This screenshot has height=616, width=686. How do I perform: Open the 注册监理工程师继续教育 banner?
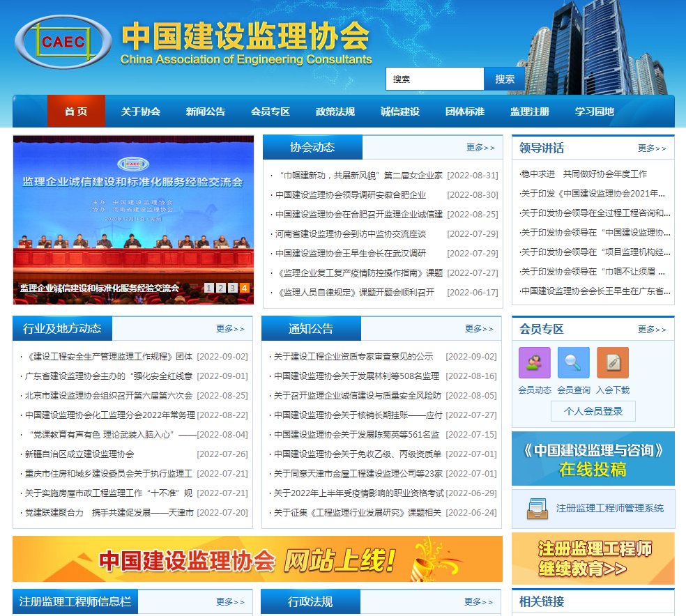593,558
